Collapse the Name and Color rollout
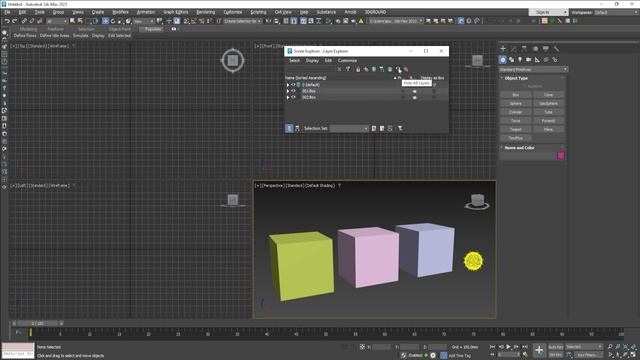This screenshot has height=360, width=640. 519,148
